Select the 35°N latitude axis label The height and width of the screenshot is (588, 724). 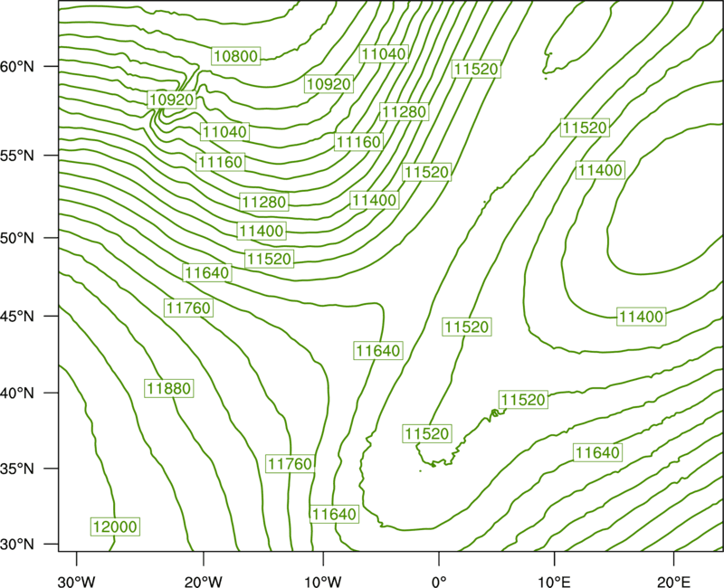point(17,469)
